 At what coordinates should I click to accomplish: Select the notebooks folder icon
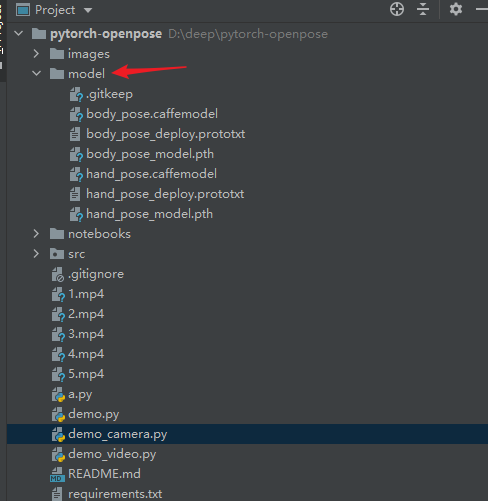(x=57, y=234)
